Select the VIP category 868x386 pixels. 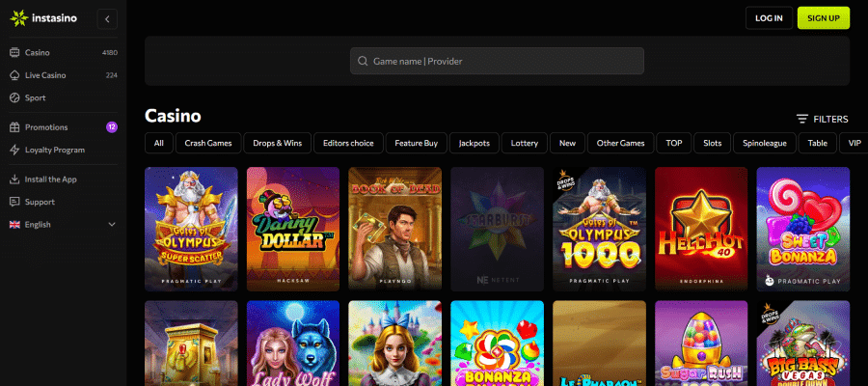[x=854, y=143]
